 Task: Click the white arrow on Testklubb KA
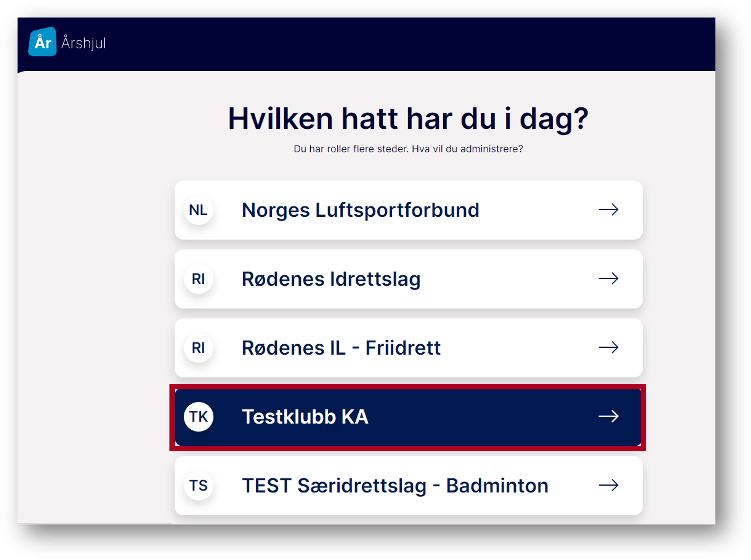point(609,416)
